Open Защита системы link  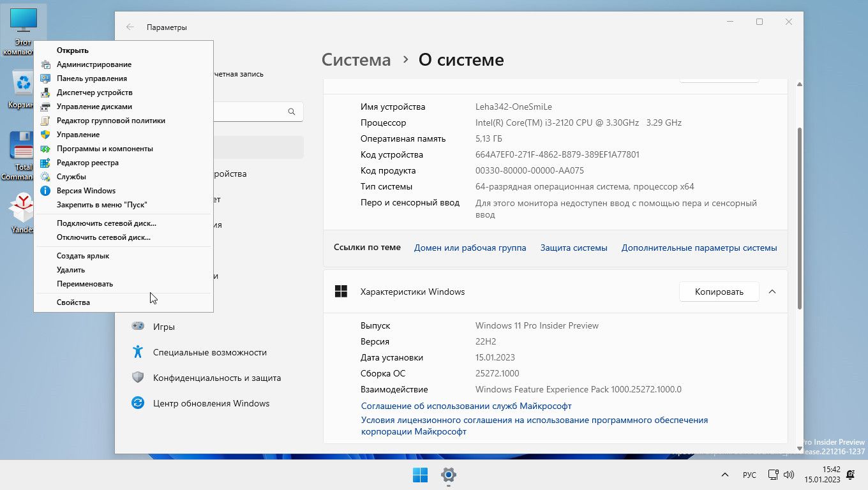tap(574, 248)
